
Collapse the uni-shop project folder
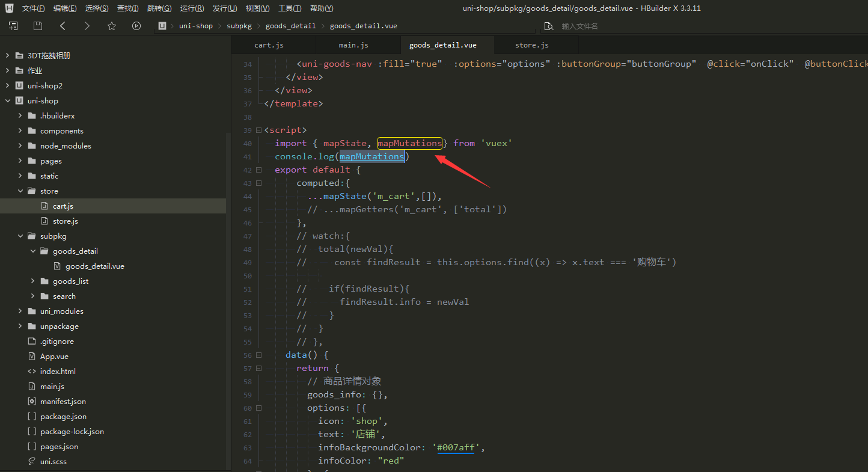coord(8,101)
